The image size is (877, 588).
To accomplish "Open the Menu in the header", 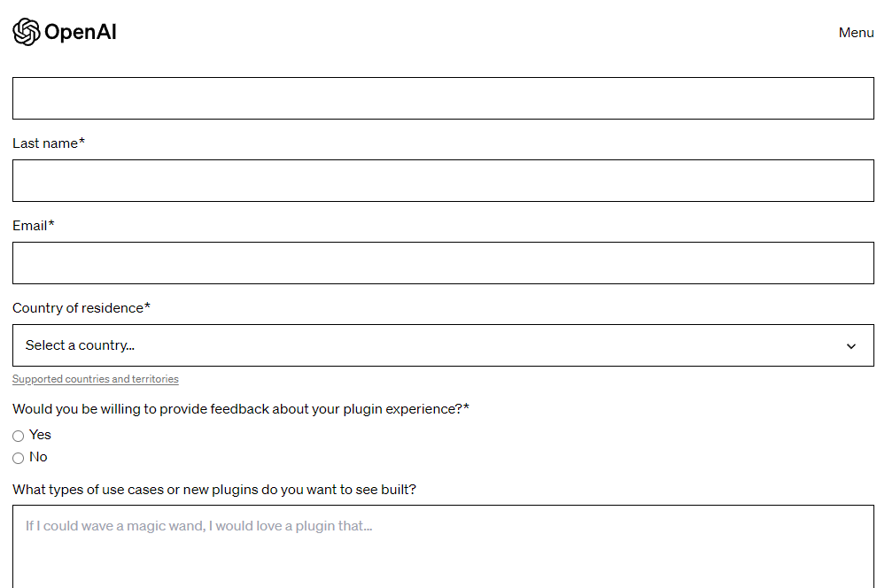I will coord(856,33).
